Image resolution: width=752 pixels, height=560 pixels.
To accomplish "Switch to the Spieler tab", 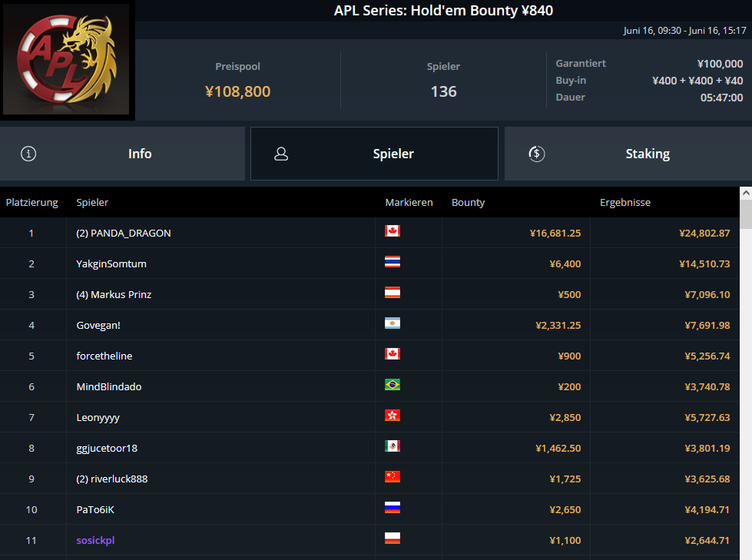I will [x=374, y=154].
